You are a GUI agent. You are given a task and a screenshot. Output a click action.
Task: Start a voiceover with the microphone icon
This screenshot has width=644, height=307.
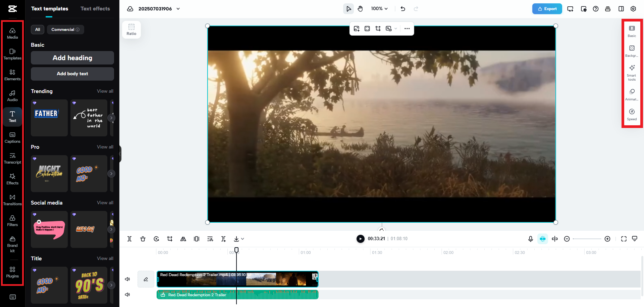531,239
